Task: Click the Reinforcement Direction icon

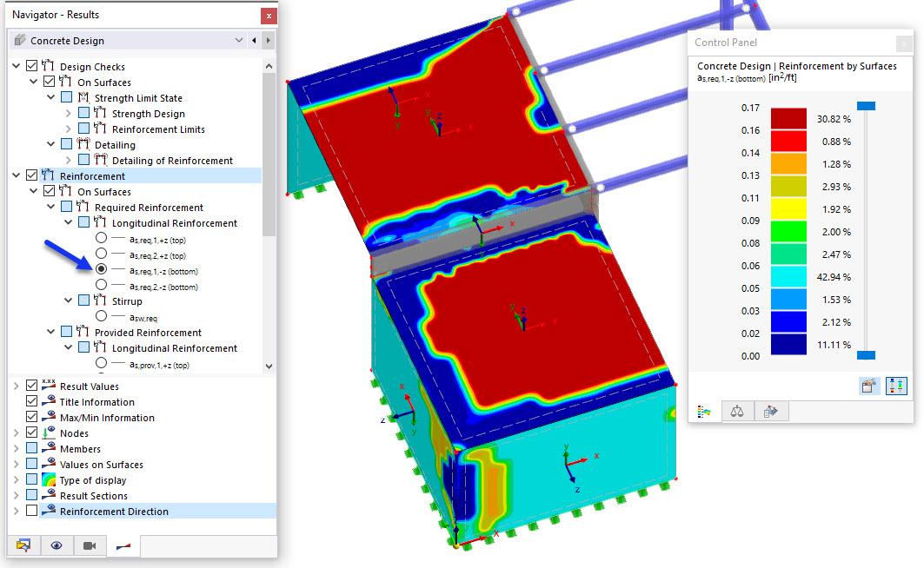Action: pyautogui.click(x=49, y=511)
